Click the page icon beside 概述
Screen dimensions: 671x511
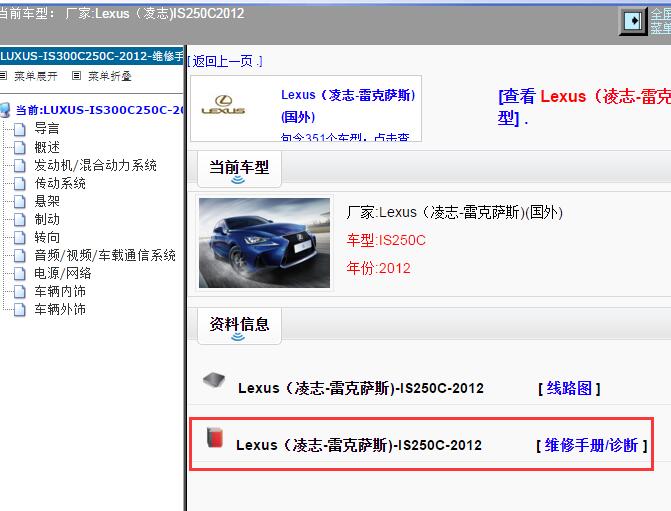point(19,147)
